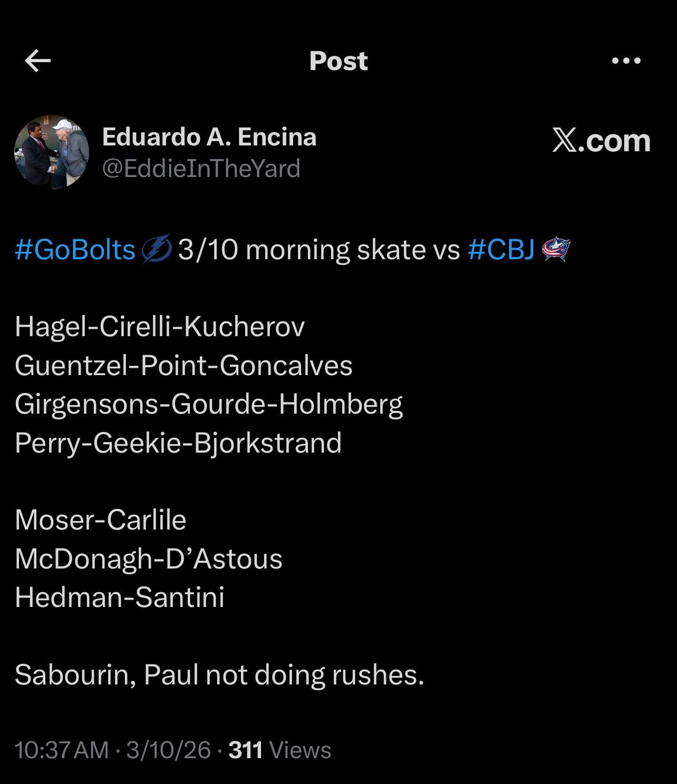Click the Hagel-Cirelli-Kucherov line

point(160,327)
